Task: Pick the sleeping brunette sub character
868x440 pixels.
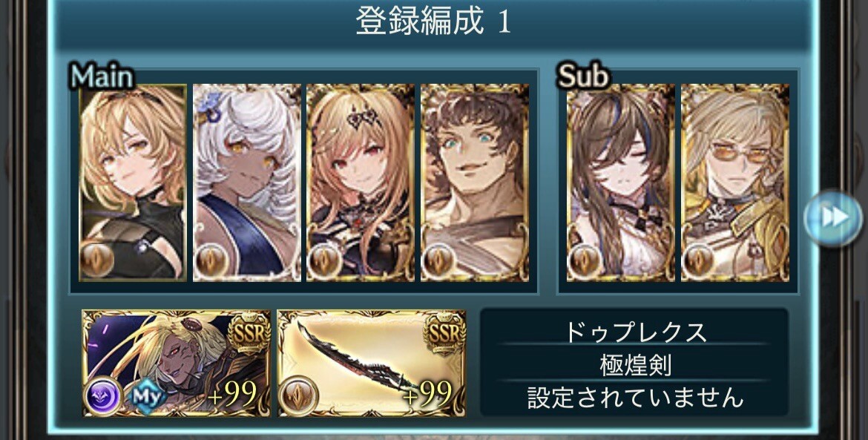Action: tap(621, 183)
